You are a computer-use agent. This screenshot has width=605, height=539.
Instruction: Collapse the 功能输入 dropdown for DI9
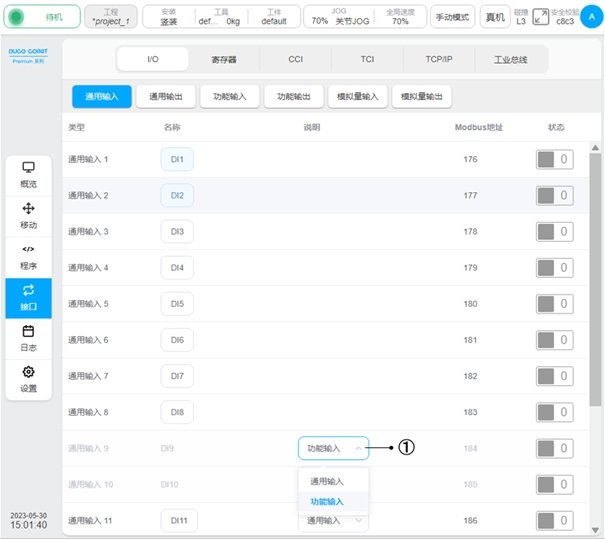(x=333, y=449)
